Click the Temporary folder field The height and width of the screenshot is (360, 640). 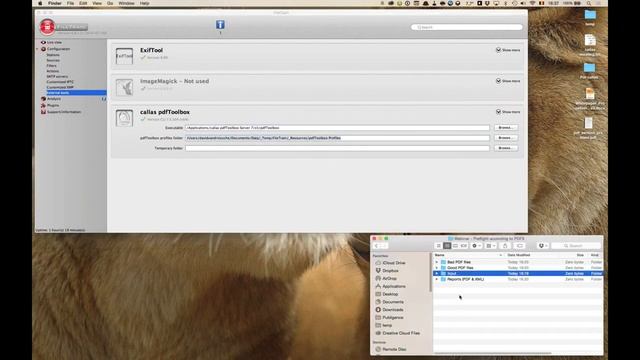[337, 148]
